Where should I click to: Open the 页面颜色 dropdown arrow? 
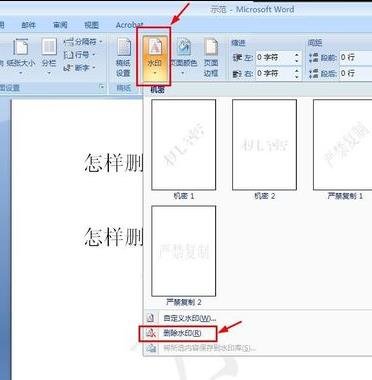[183, 73]
